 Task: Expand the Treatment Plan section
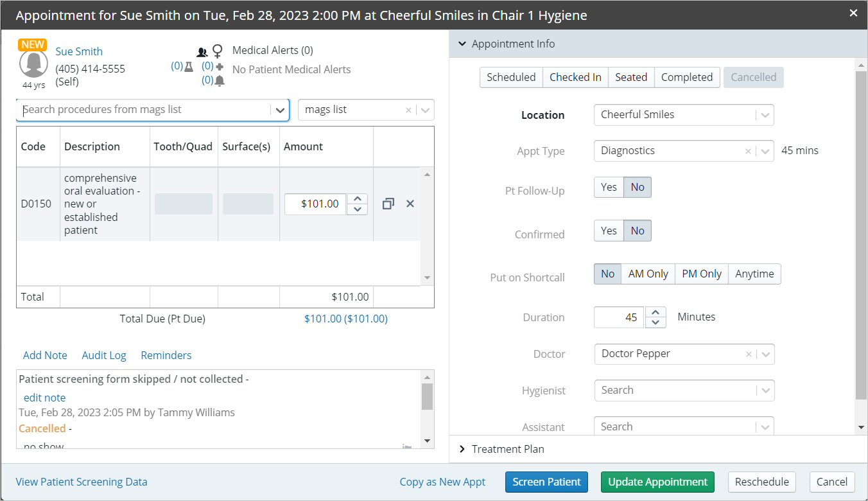pyautogui.click(x=462, y=449)
